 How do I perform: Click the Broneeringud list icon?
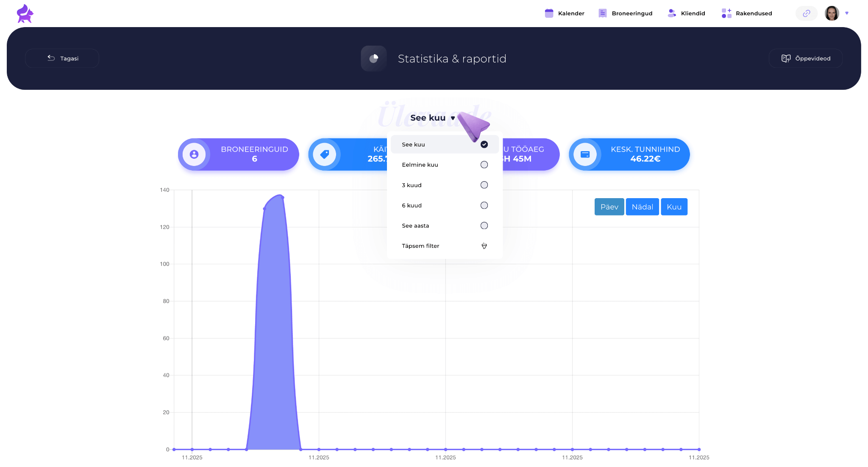tap(602, 14)
